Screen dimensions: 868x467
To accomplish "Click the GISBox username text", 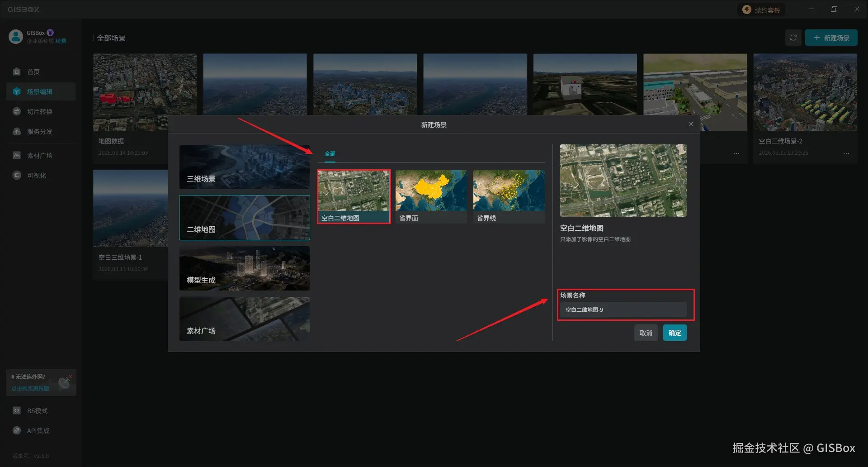I will coord(36,33).
